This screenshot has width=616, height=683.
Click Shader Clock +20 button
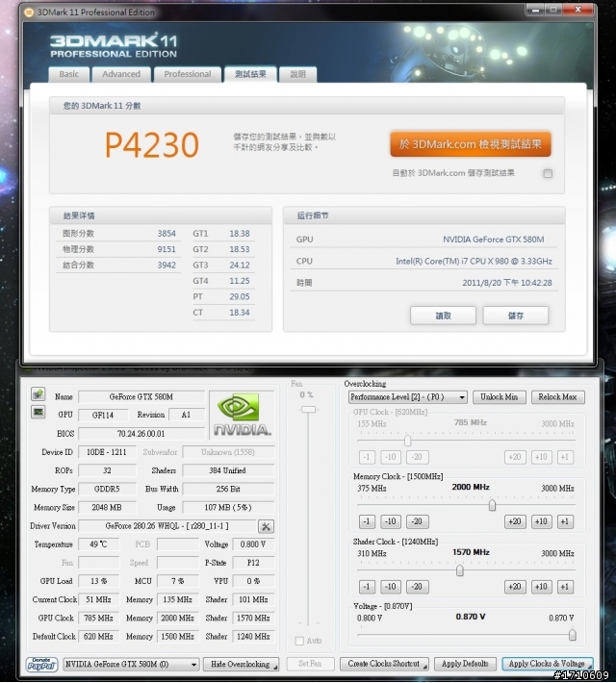(515, 587)
